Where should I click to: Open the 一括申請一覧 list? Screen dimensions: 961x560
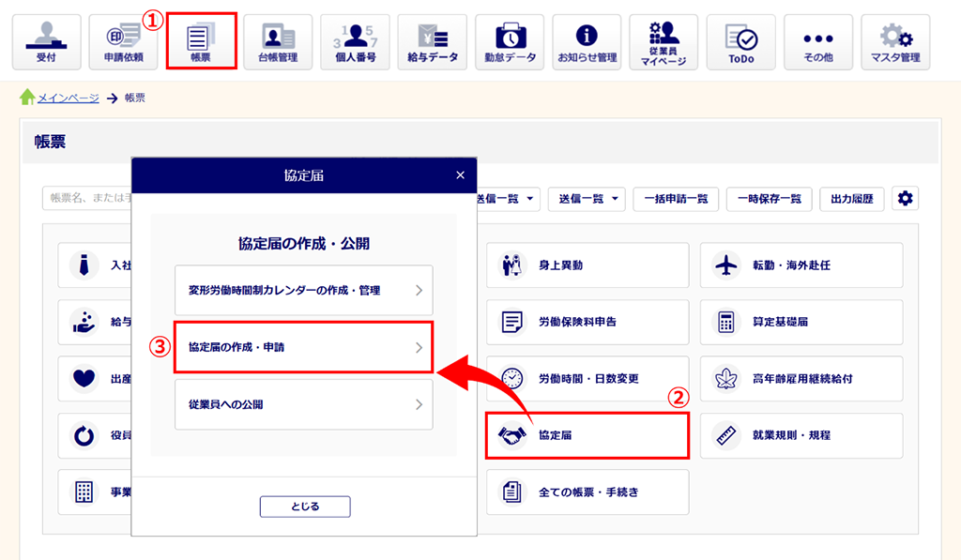676,199
